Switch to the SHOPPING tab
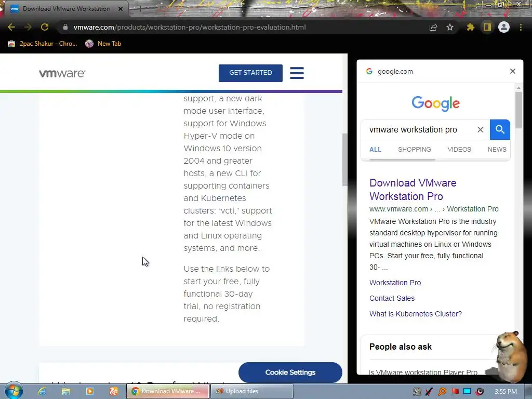This screenshot has height=399, width=532. [x=414, y=149]
